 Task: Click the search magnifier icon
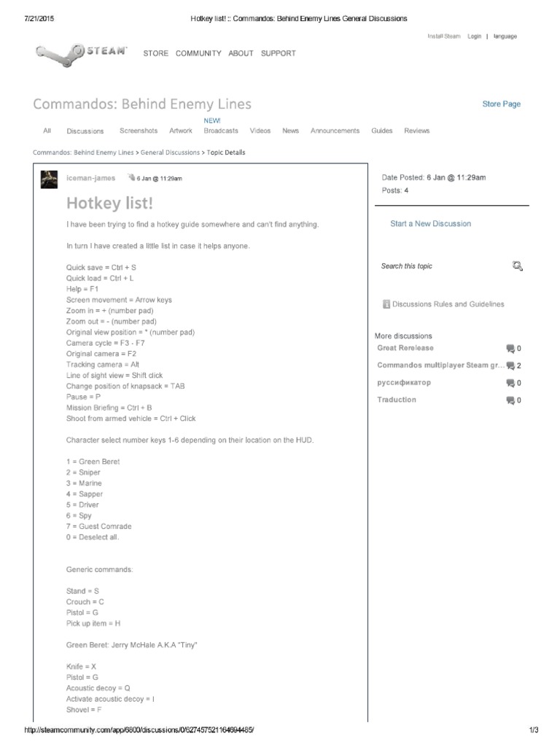point(517,266)
